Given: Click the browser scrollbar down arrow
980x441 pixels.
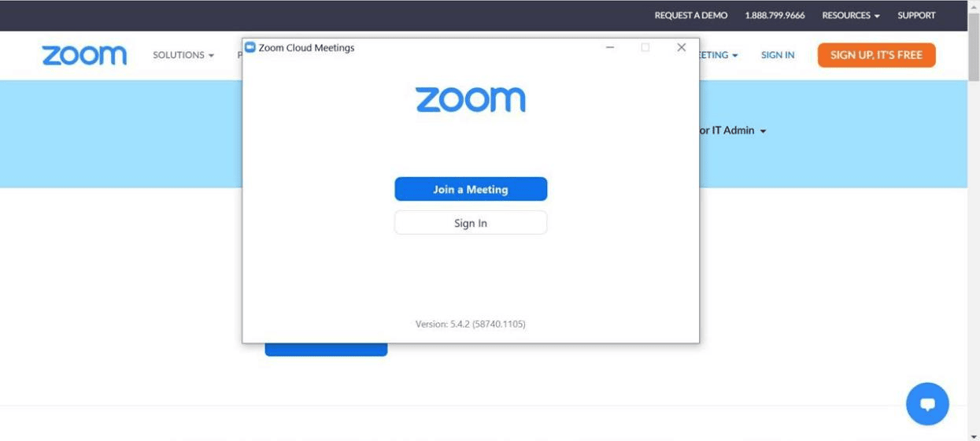Looking at the screenshot, I should pos(974,435).
